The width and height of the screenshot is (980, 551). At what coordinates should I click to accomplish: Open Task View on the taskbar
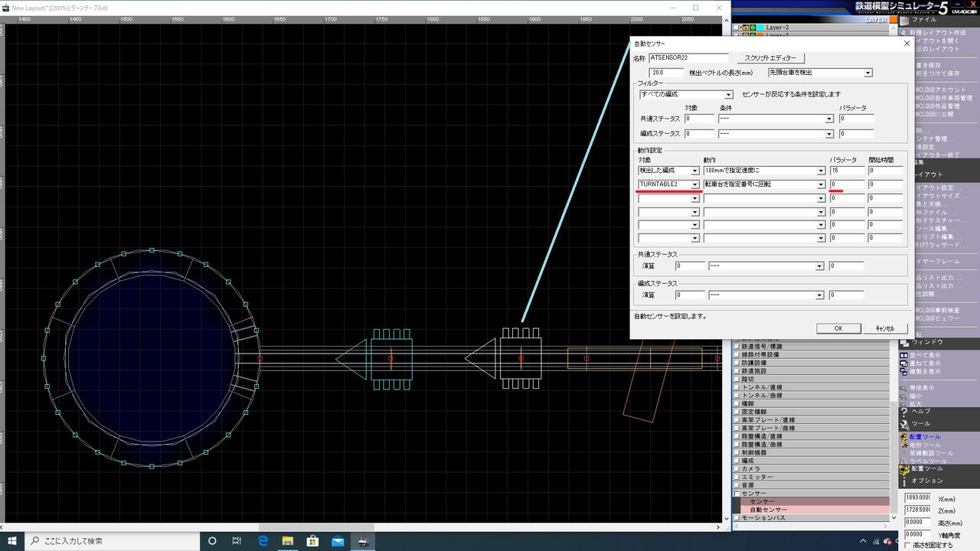(237, 541)
